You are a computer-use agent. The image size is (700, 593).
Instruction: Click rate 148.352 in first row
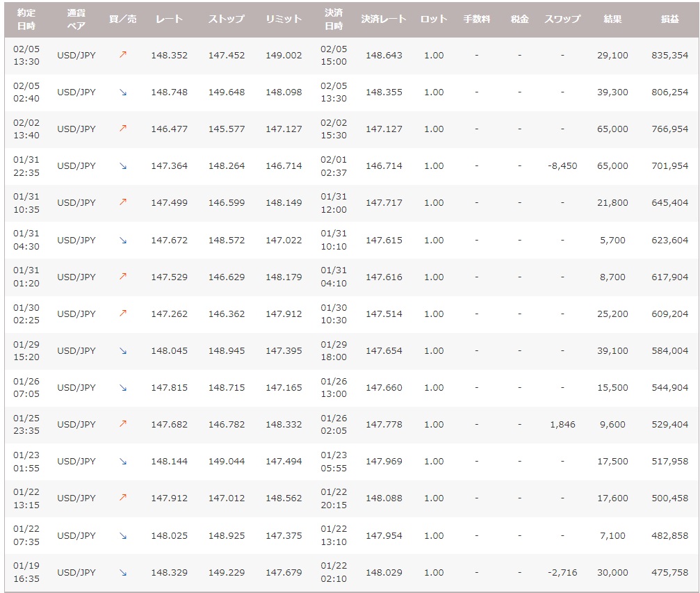coord(169,55)
